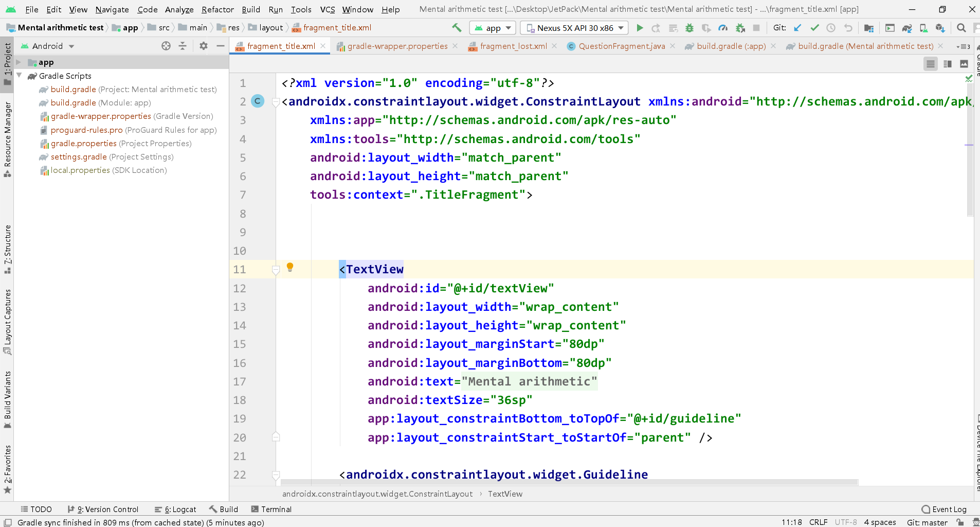
Task: Sync Project with Gradle Files icon
Action: tap(907, 28)
